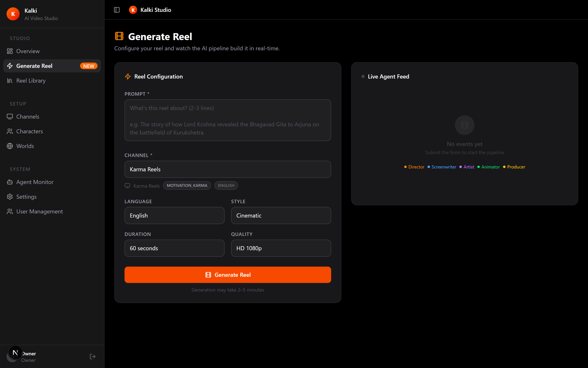Image resolution: width=588 pixels, height=368 pixels.
Task: Open Agent Monitor
Action: [x=52, y=182]
